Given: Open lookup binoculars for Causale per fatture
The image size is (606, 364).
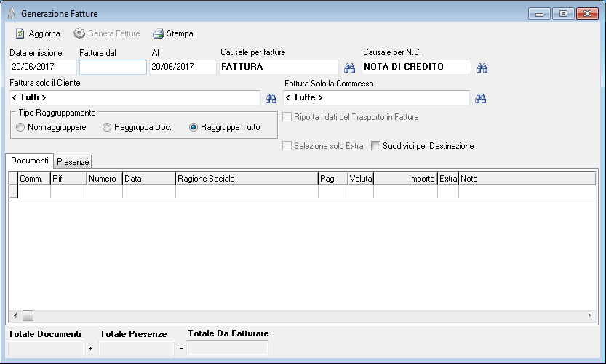Looking at the screenshot, I should (x=349, y=68).
